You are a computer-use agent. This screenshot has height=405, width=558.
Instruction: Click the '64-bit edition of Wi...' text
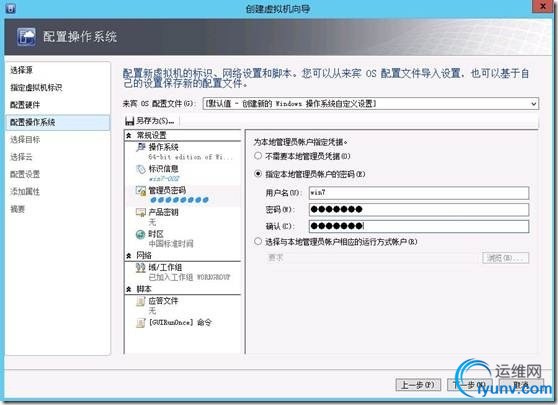pyautogui.click(x=190, y=157)
